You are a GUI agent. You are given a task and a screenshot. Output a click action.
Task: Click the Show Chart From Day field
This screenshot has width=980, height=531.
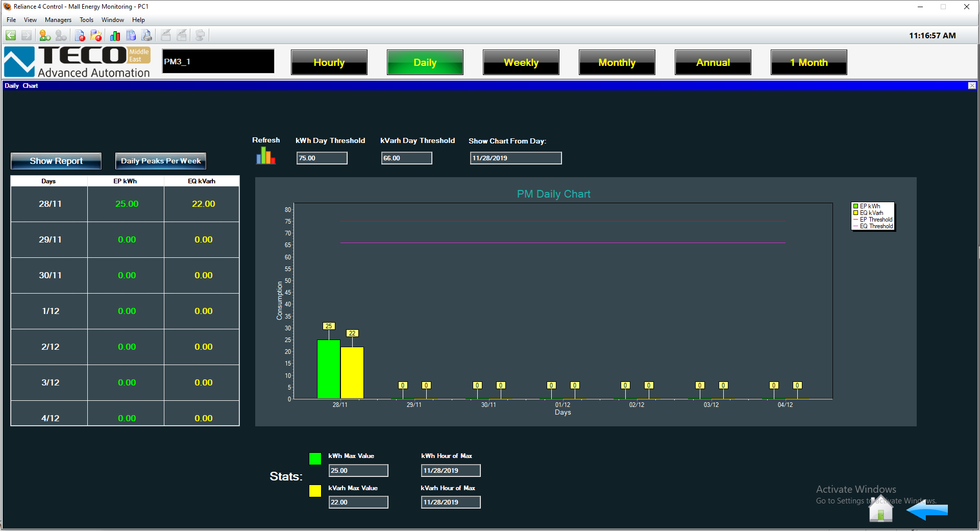[x=516, y=158]
